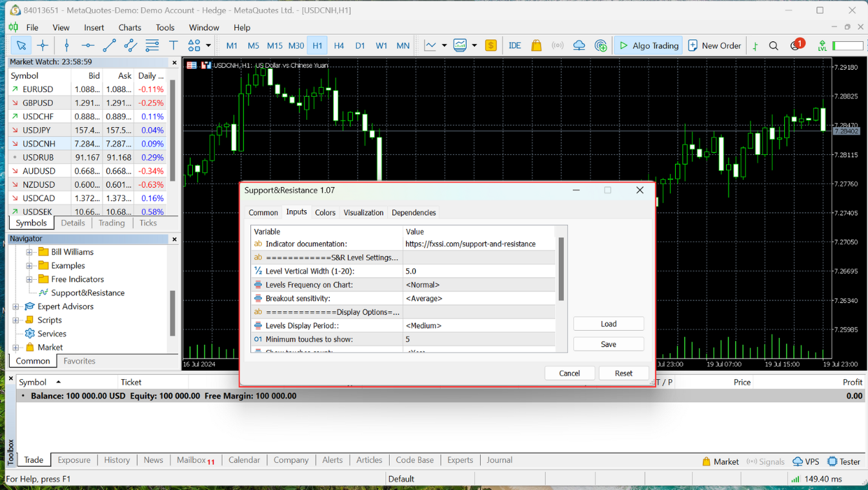This screenshot has width=868, height=490.
Task: Open the Breakout sensitivity <Average> value
Action: coord(478,299)
